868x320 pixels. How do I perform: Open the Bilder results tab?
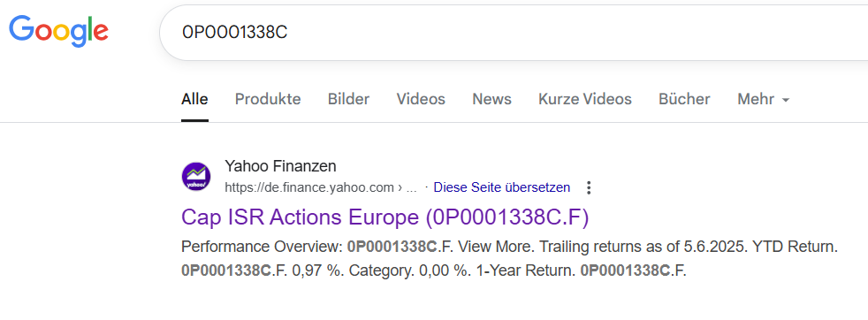click(349, 99)
